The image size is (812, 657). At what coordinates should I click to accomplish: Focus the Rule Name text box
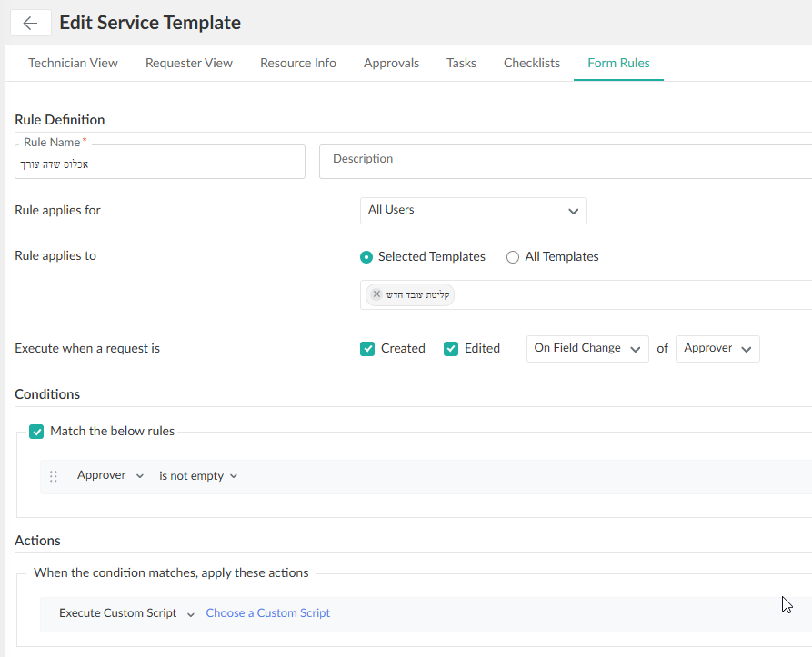coord(160,164)
